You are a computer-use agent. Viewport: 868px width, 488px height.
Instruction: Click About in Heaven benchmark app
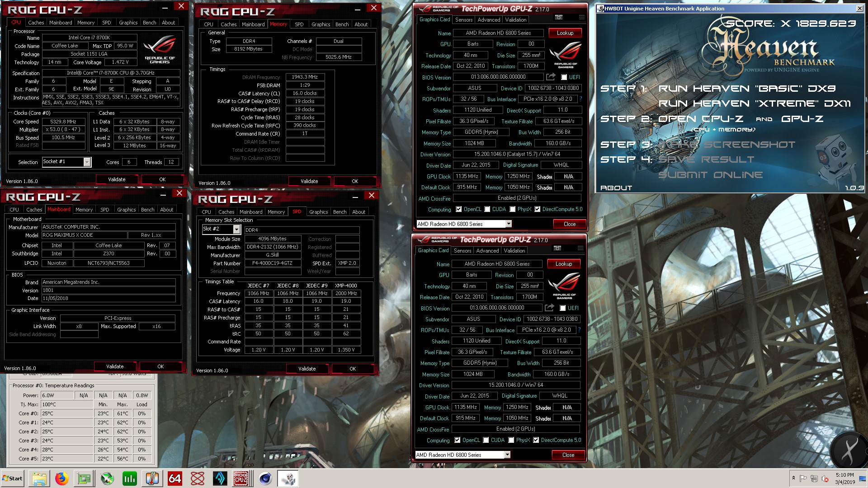(x=616, y=188)
